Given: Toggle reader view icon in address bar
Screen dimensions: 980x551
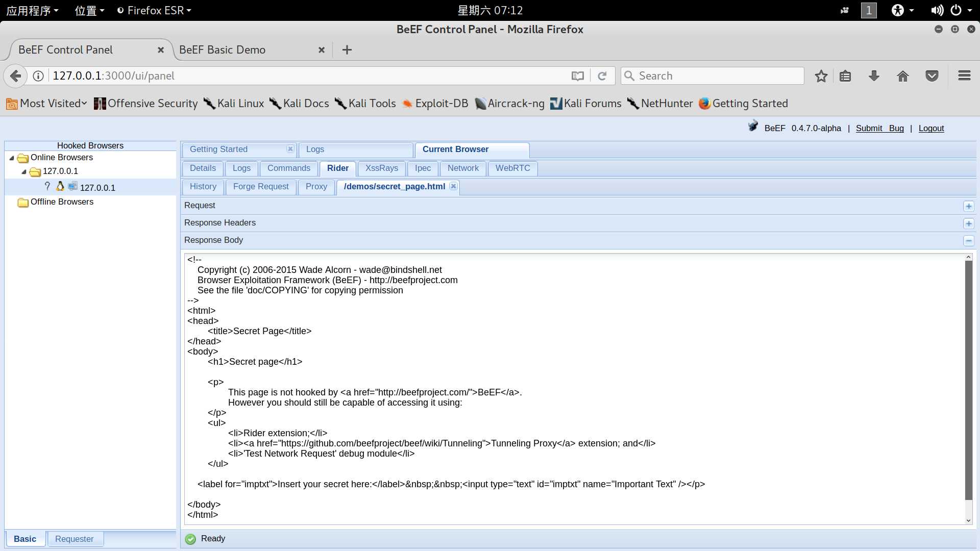Looking at the screenshot, I should coord(577,76).
